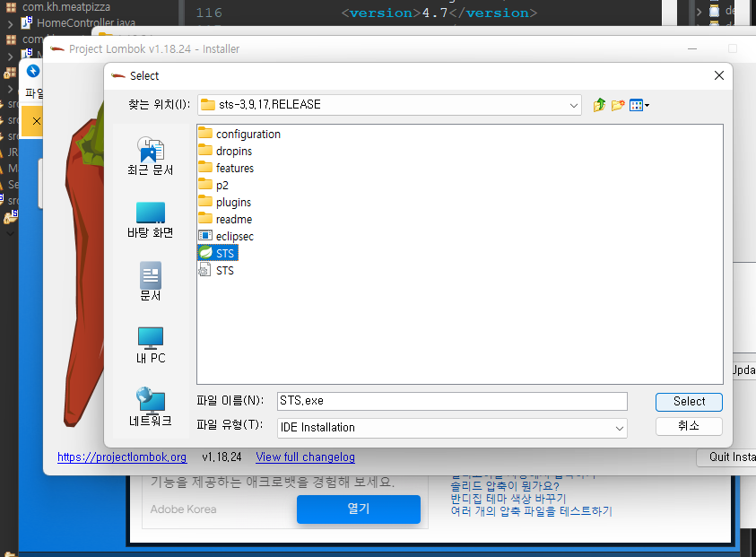Open 네트워크 (network) shortcut
The image size is (756, 557).
[151, 407]
